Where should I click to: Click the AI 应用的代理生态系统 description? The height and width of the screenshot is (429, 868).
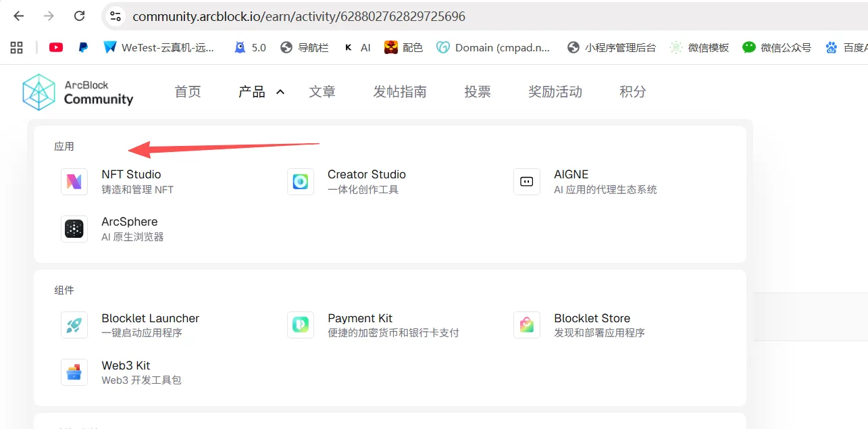pyautogui.click(x=605, y=190)
